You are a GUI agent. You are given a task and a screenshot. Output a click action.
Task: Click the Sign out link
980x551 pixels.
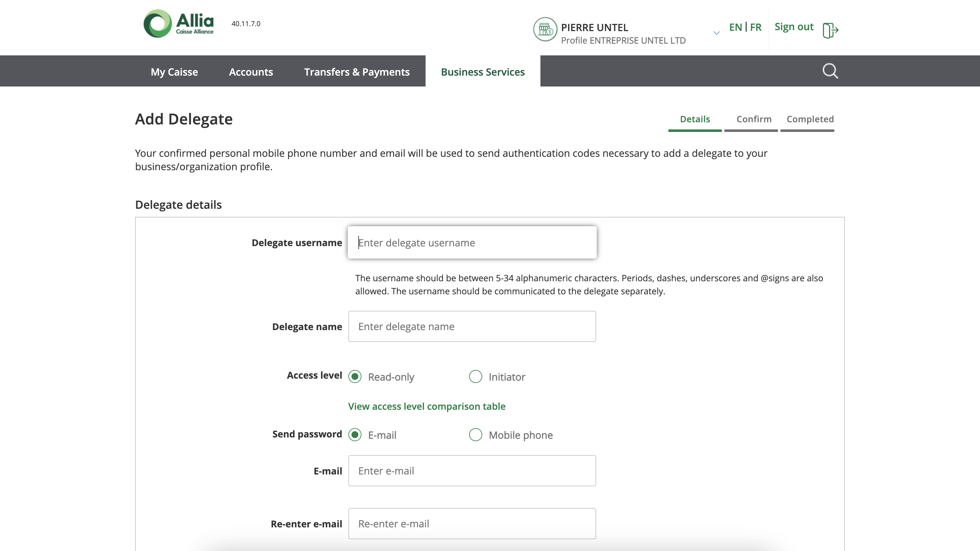pos(794,27)
